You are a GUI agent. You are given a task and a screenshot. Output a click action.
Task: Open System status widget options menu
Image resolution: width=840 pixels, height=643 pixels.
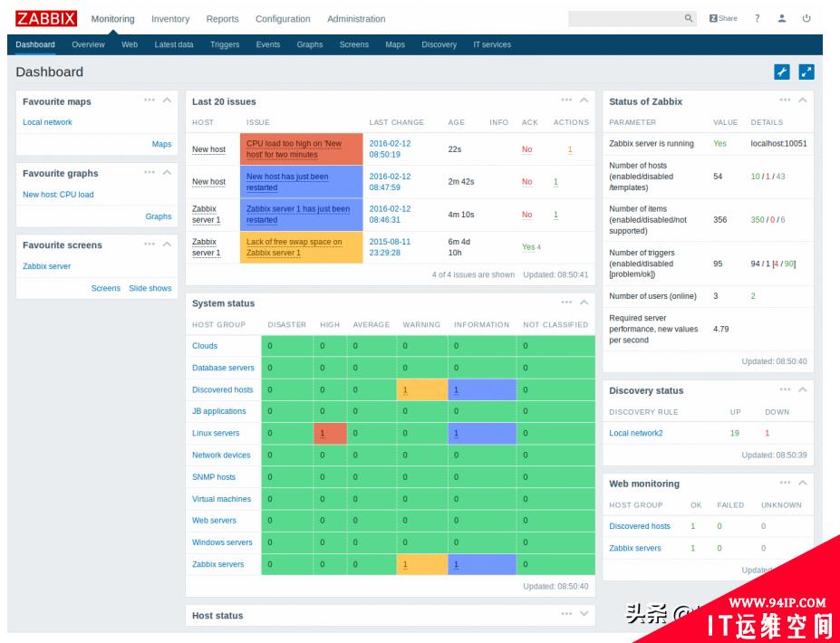tap(566, 302)
